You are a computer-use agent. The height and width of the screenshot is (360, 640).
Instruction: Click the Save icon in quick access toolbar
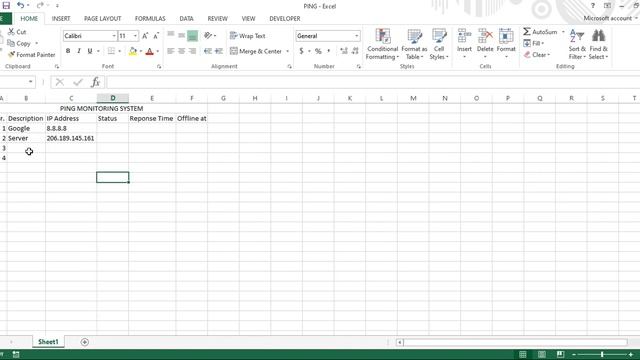[x=6, y=5]
